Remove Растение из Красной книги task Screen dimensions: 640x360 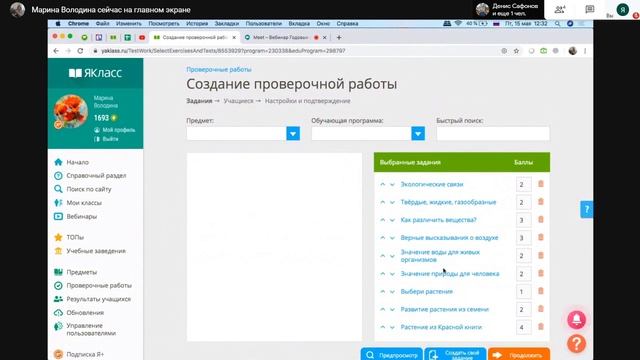coord(541,327)
